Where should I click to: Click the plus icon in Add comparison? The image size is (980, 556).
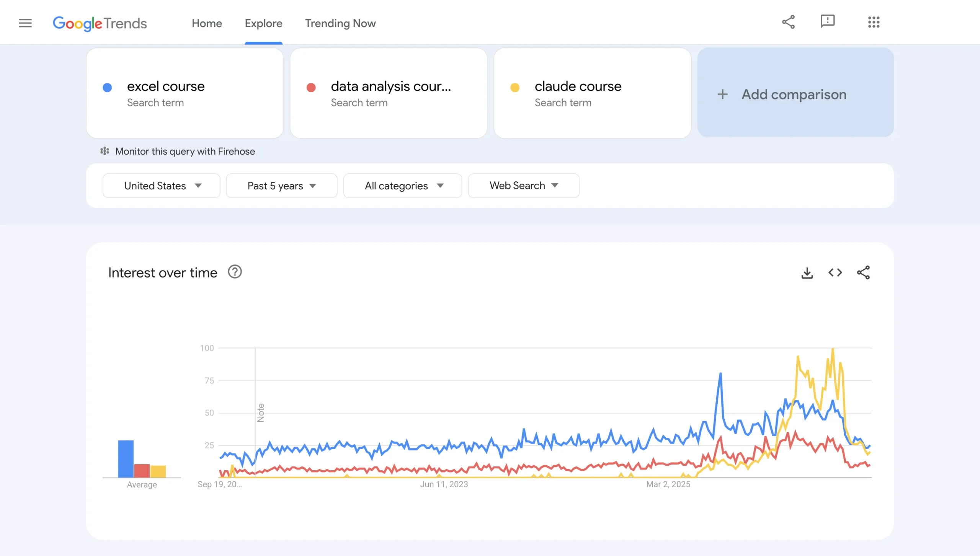tap(722, 94)
